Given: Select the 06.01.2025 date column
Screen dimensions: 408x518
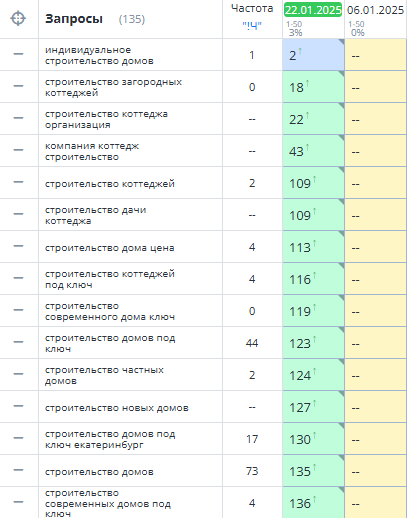Looking at the screenshot, I should coord(375,10).
